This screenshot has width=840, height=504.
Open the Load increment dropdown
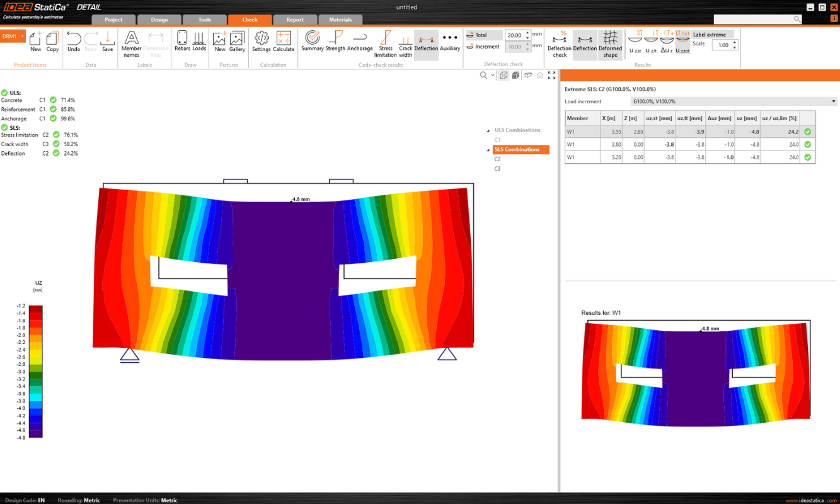734,101
